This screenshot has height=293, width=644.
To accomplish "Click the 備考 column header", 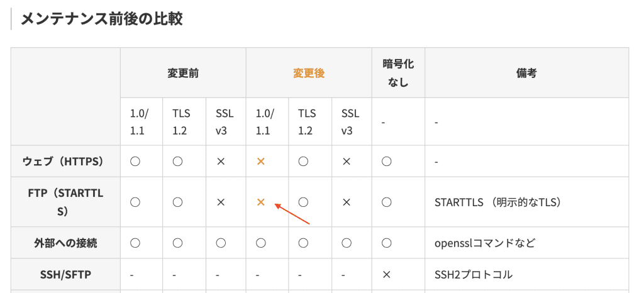I will pyautogui.click(x=526, y=73).
